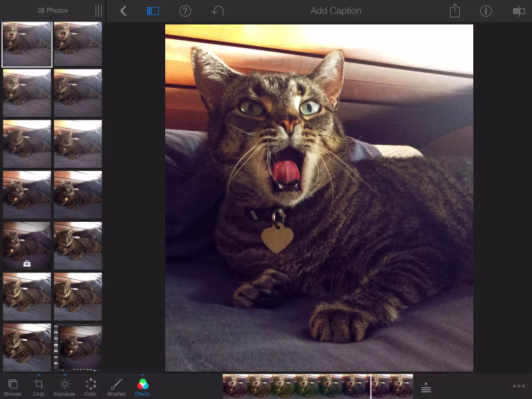Select the second-row right cat thumbnail

[x=78, y=93]
